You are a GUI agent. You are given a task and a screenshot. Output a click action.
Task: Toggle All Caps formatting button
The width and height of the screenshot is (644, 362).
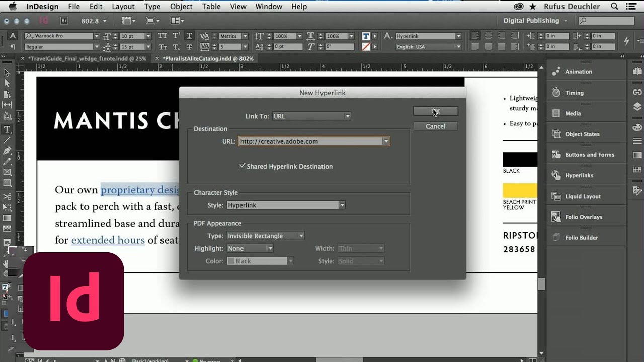click(163, 36)
